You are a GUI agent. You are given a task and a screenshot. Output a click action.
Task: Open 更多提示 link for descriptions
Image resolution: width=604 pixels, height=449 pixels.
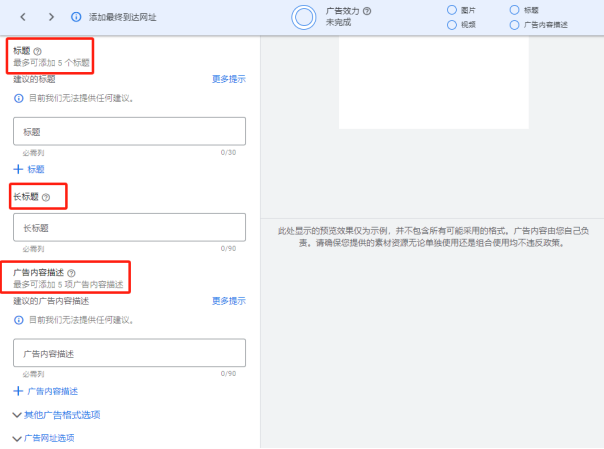click(229, 301)
